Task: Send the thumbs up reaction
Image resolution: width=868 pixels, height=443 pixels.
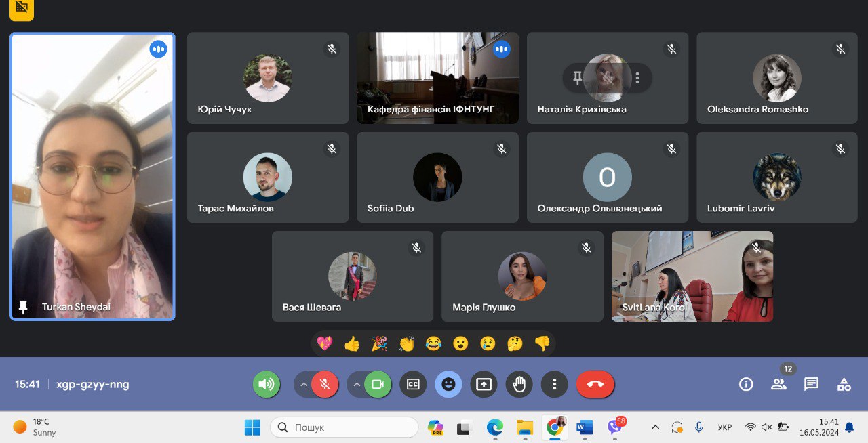Action: pyautogui.click(x=352, y=343)
